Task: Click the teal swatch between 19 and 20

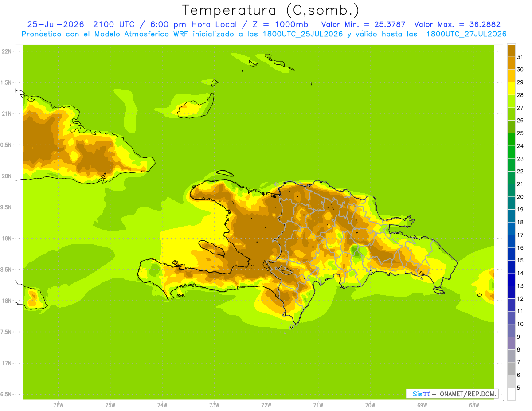Action: point(511,203)
